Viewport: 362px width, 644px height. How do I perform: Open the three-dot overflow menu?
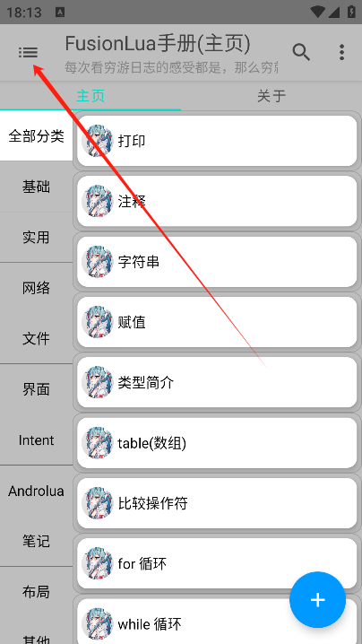(x=341, y=53)
